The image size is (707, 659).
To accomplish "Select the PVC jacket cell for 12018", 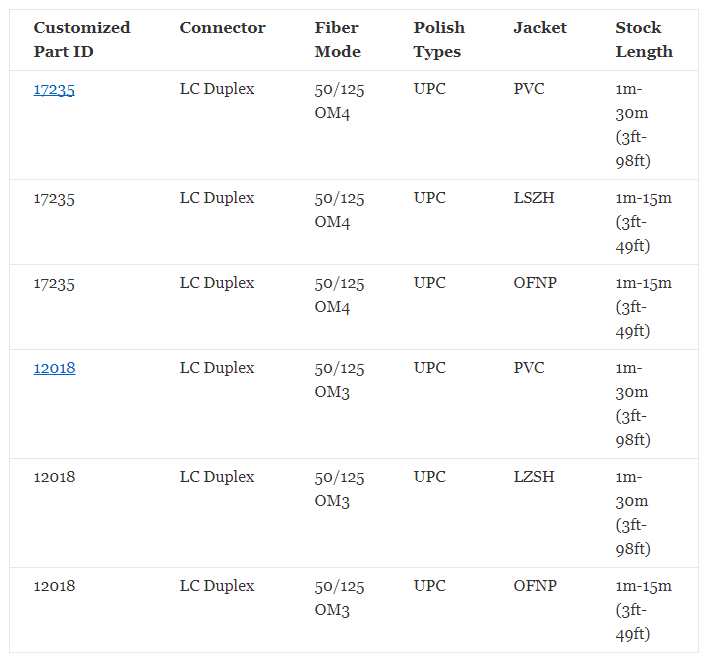I will [x=529, y=368].
